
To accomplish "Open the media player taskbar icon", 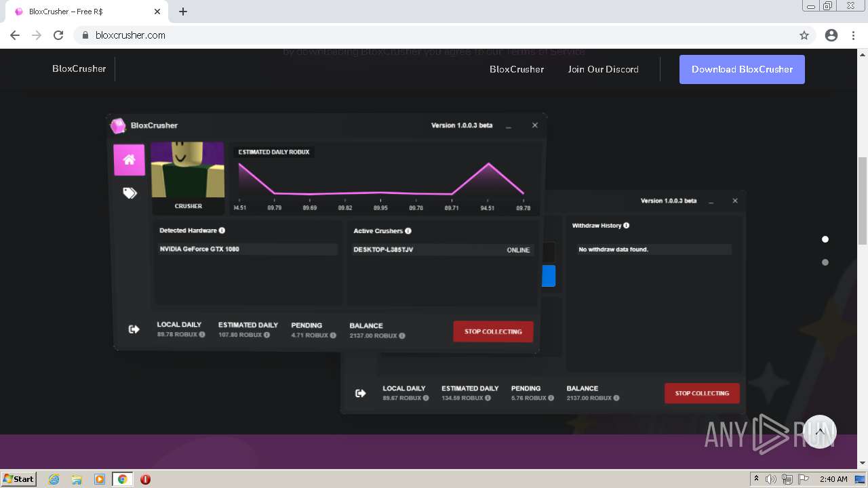I will [100, 479].
